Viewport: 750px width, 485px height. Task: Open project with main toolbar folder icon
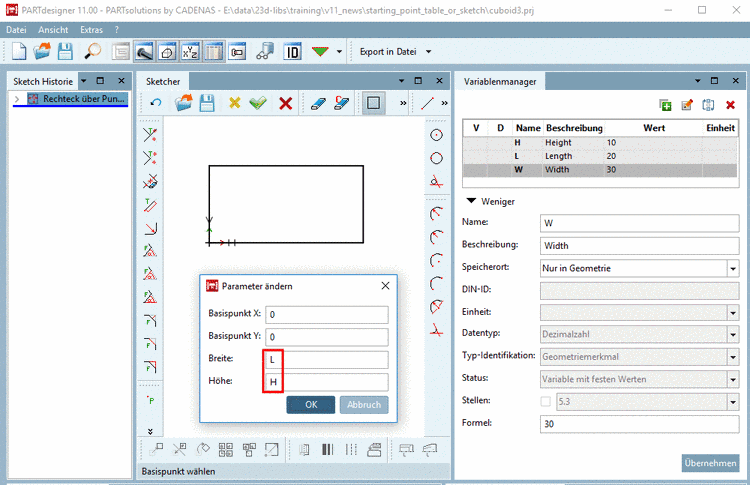point(42,51)
